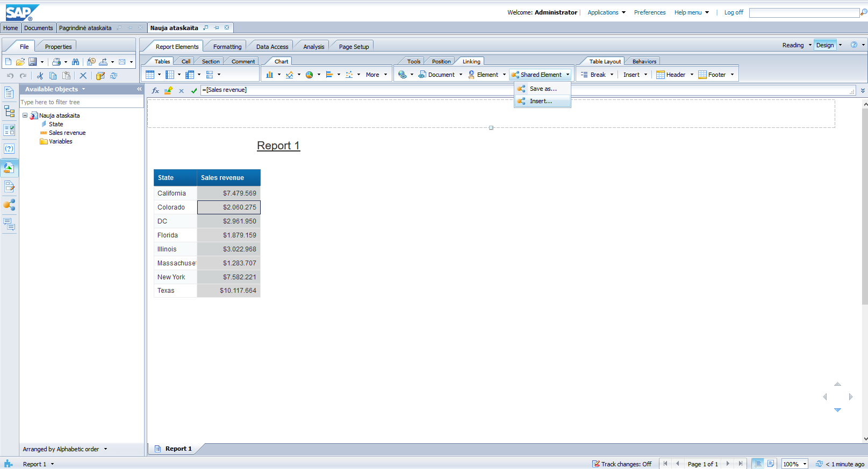
Task: Open the 100% zoom dropdown
Action: pos(805,464)
